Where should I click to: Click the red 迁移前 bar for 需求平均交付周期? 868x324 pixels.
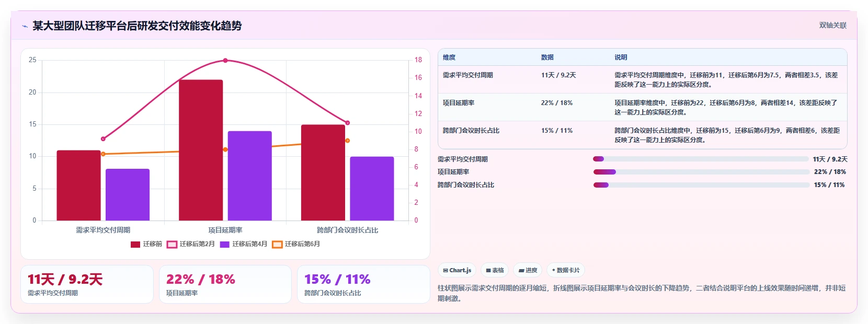click(78, 186)
